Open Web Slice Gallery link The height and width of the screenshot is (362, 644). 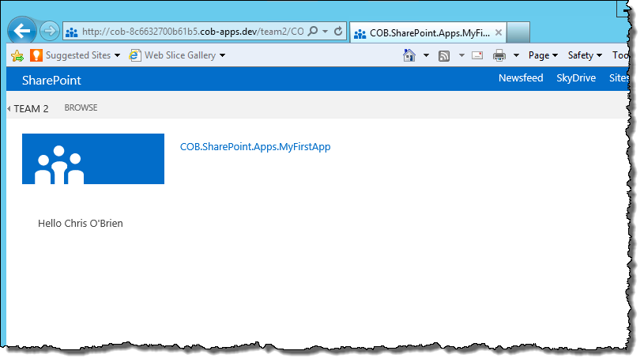coord(180,55)
